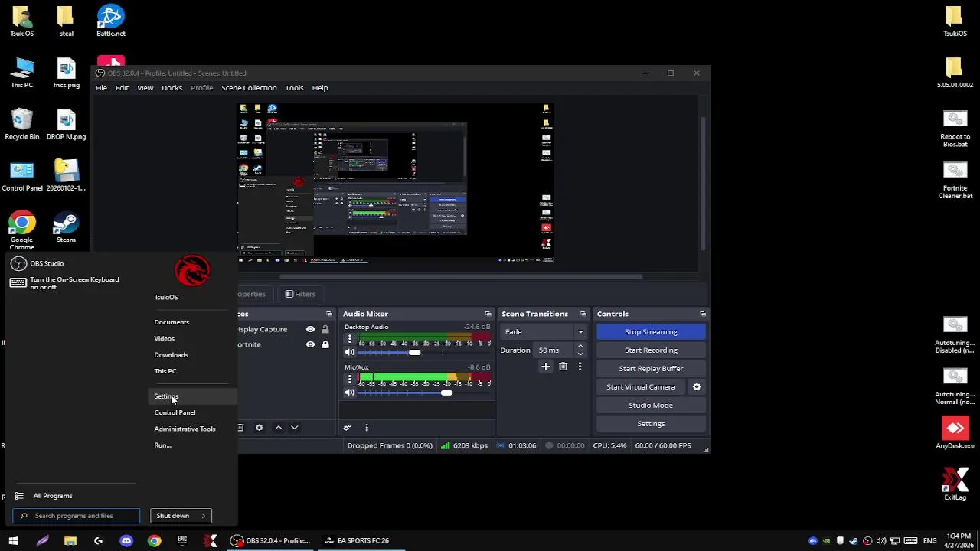Open Desktop Audio options menu dots
Screen dimensions: 980x551
(x=350, y=338)
